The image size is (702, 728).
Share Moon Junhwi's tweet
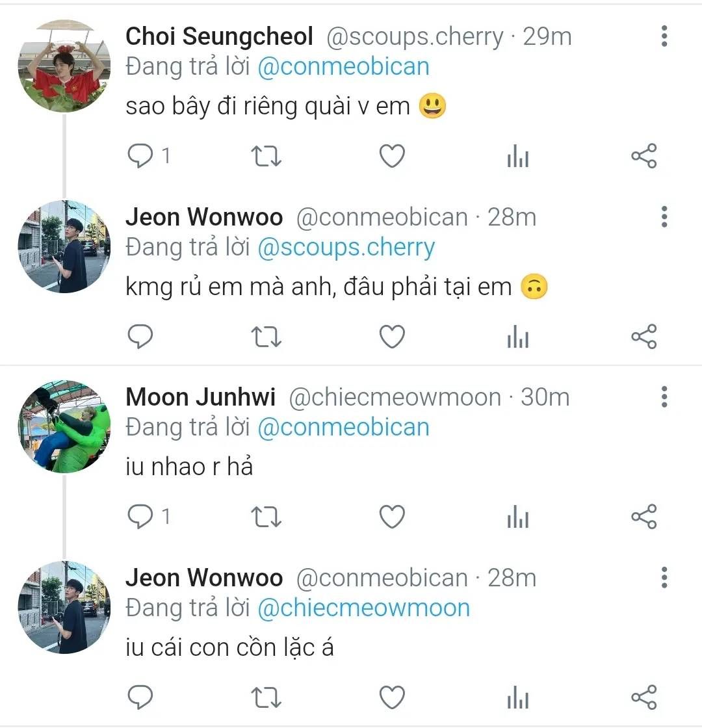(x=643, y=517)
